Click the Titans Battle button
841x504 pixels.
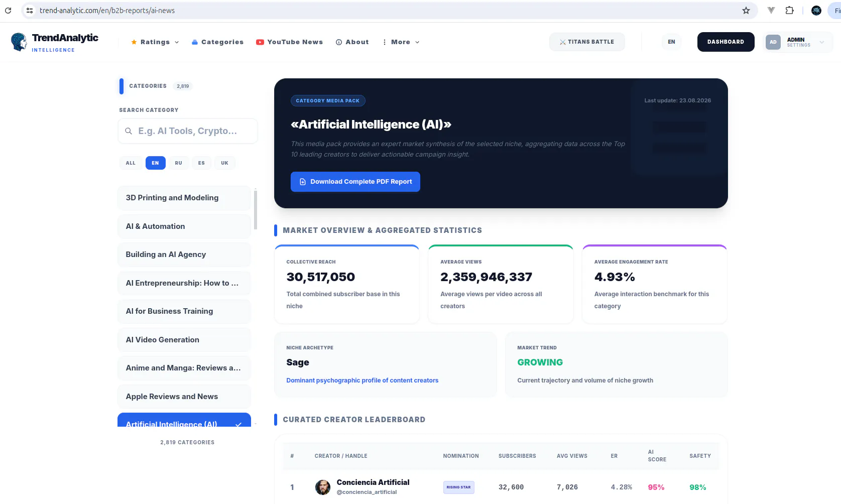pyautogui.click(x=587, y=42)
